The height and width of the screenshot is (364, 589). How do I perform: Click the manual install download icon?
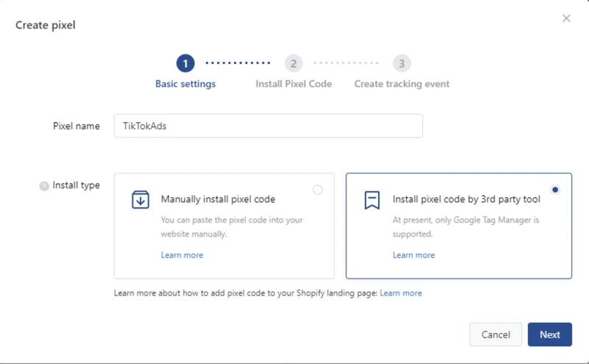tap(140, 200)
